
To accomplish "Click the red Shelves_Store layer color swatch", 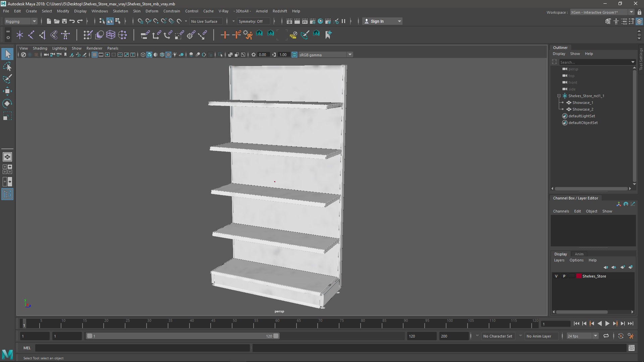I will pyautogui.click(x=579, y=276).
